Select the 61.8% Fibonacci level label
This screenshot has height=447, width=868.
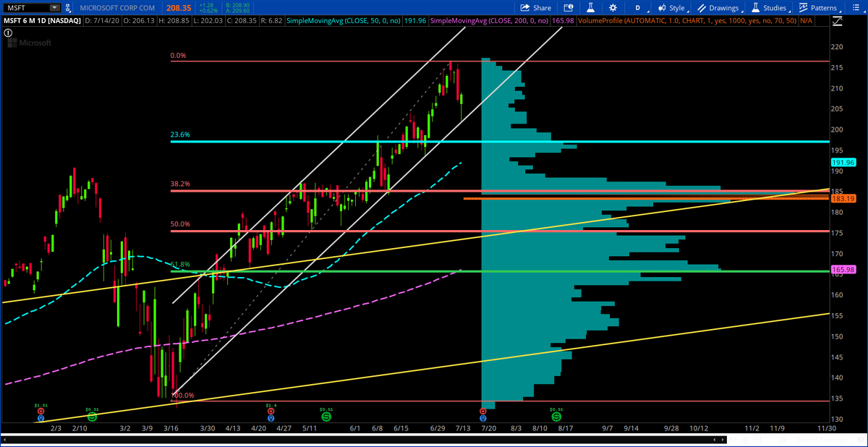click(x=179, y=265)
